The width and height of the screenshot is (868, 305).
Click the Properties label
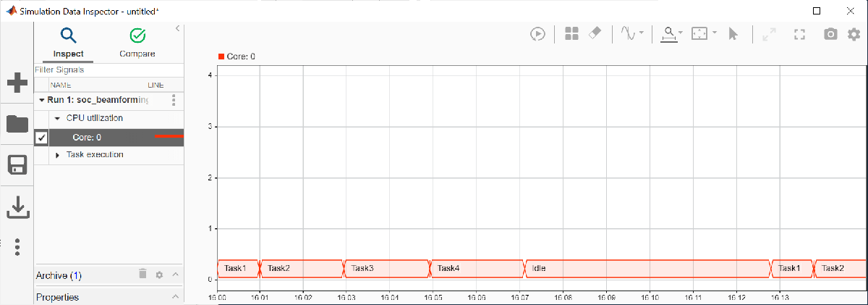[57, 297]
